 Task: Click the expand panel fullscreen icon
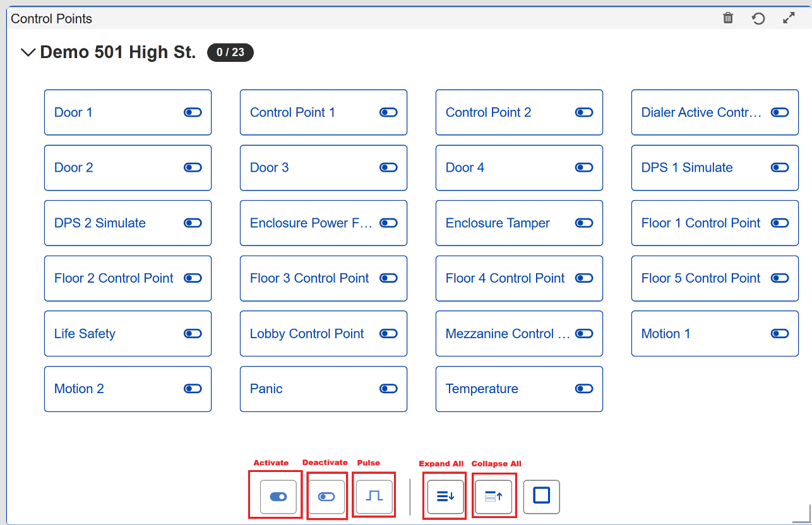tap(789, 18)
